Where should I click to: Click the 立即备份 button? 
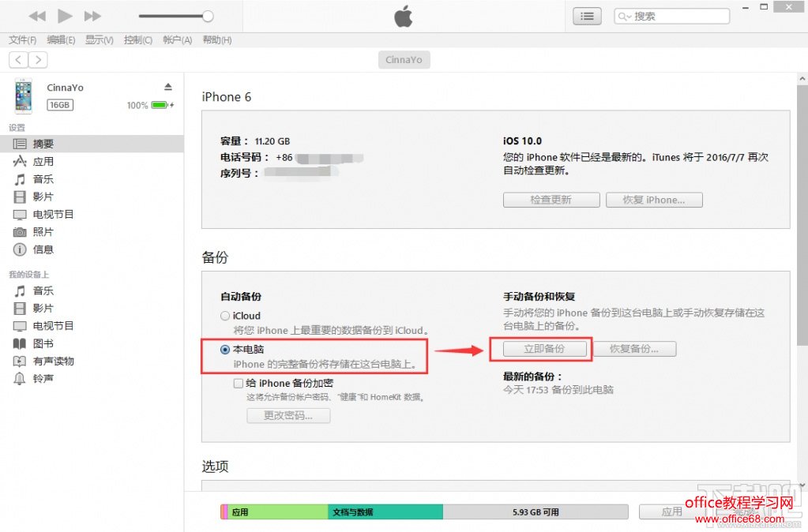pos(545,349)
